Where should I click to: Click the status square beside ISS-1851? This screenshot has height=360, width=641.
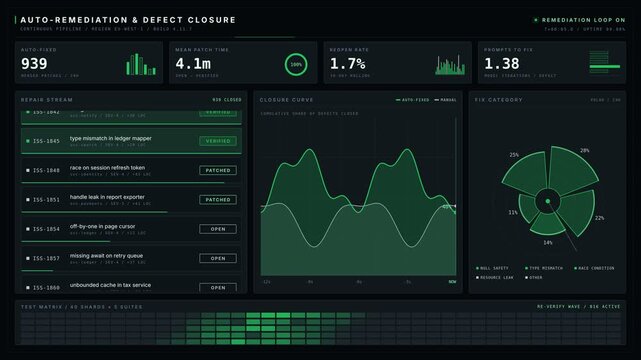pos(28,200)
